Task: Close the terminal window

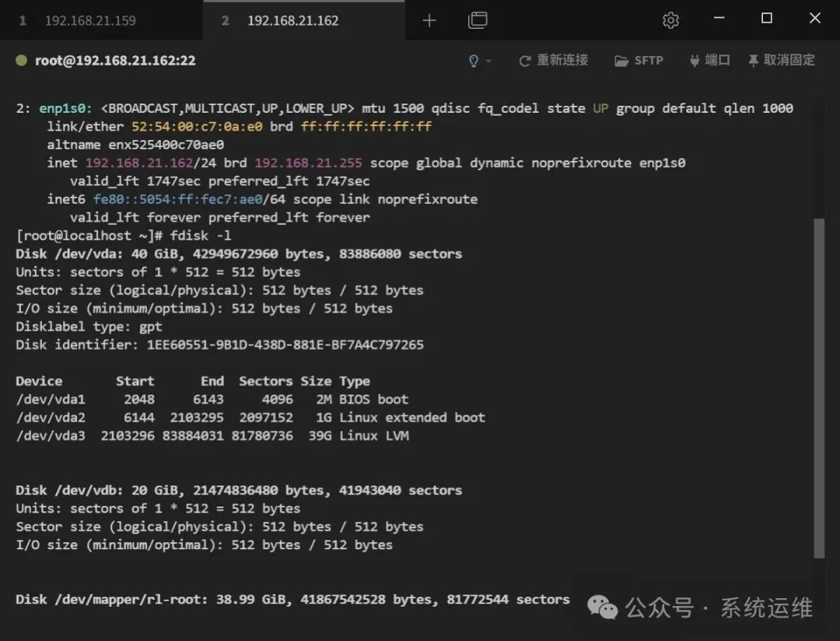Action: pos(814,19)
